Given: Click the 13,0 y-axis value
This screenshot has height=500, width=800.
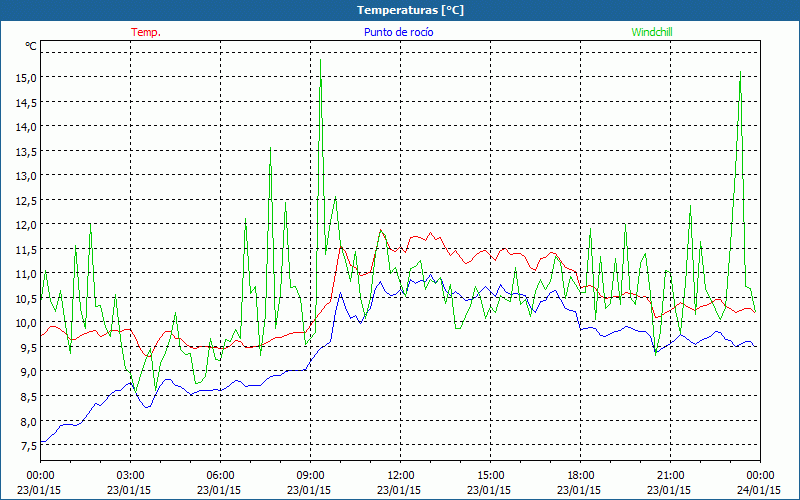Looking at the screenshot, I should 26,176.
